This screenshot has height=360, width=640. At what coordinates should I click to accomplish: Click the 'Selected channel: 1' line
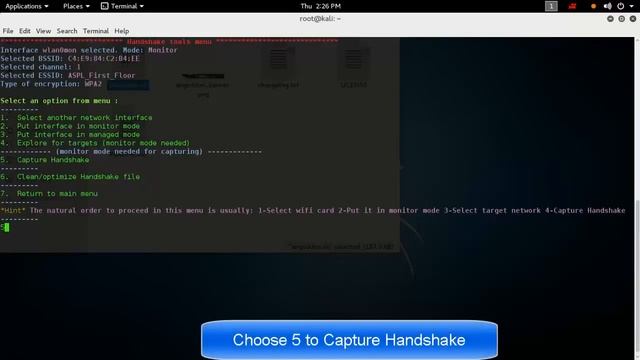point(40,67)
